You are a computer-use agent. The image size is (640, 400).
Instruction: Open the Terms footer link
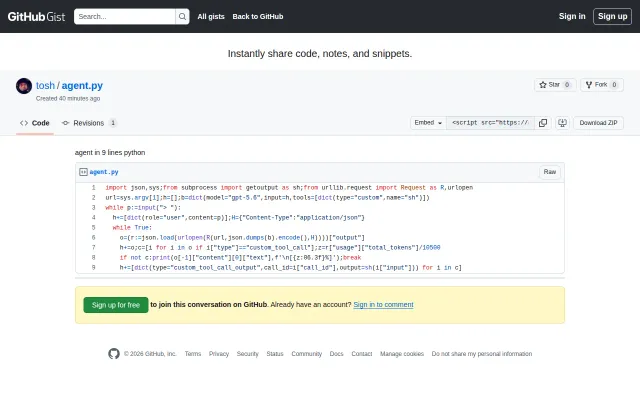click(193, 354)
